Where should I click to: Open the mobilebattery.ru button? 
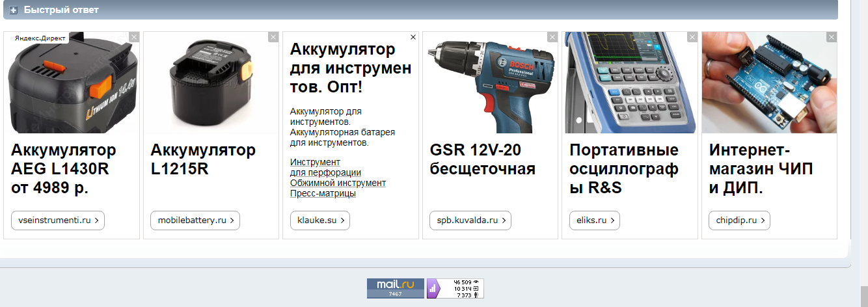195,220
